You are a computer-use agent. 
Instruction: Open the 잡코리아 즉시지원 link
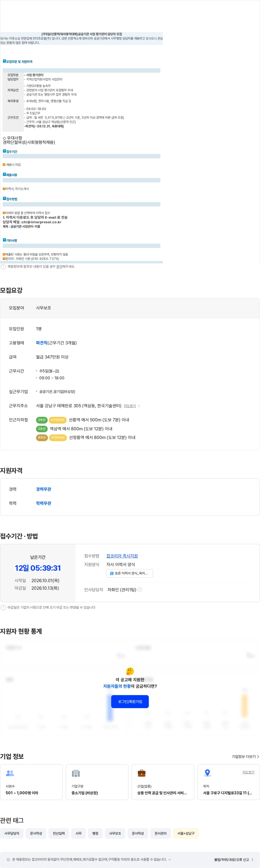click(122, 556)
